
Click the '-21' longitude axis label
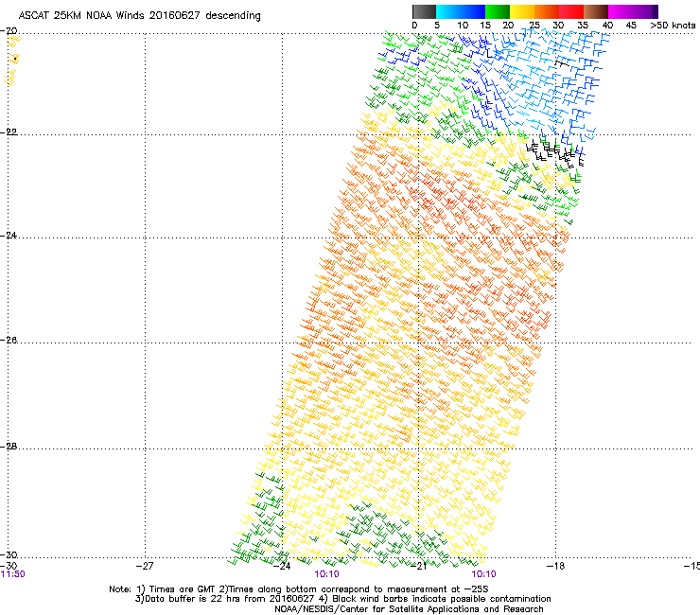[418, 566]
